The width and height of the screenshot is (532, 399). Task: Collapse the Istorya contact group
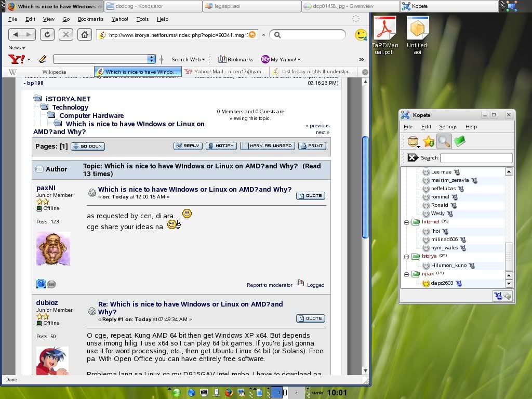407,257
